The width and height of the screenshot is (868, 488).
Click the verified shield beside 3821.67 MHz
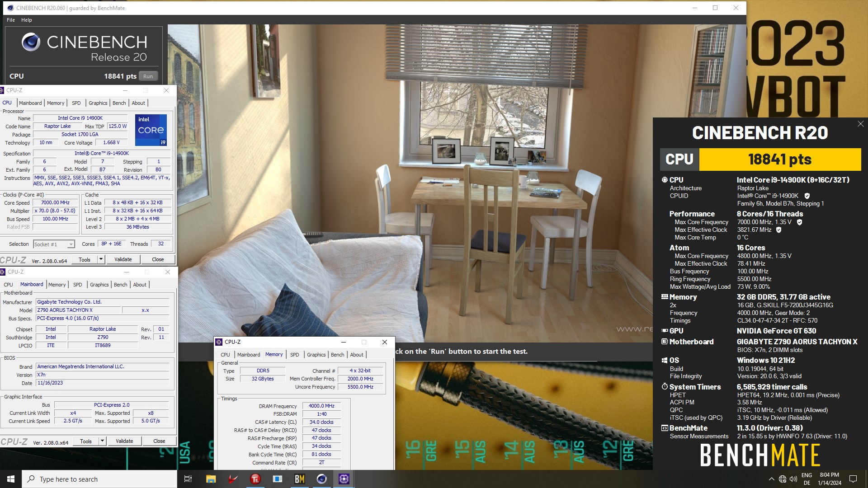pyautogui.click(x=778, y=230)
